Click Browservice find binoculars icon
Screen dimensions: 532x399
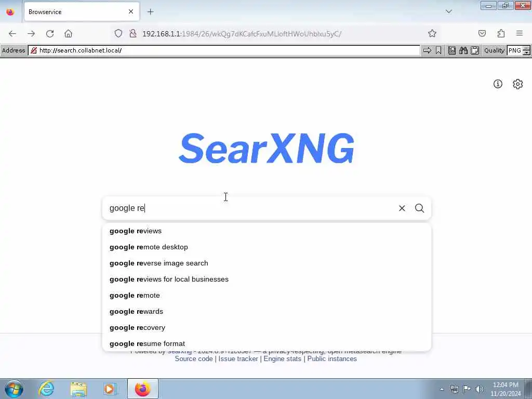click(x=463, y=50)
